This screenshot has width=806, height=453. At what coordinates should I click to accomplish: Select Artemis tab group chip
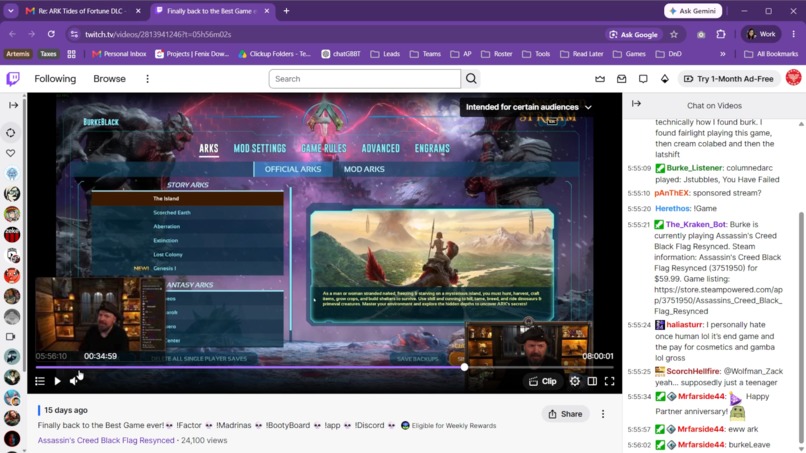18,54
